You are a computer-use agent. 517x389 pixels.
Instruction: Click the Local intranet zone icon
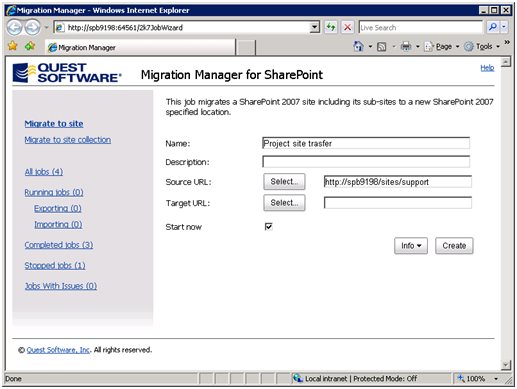click(x=297, y=378)
